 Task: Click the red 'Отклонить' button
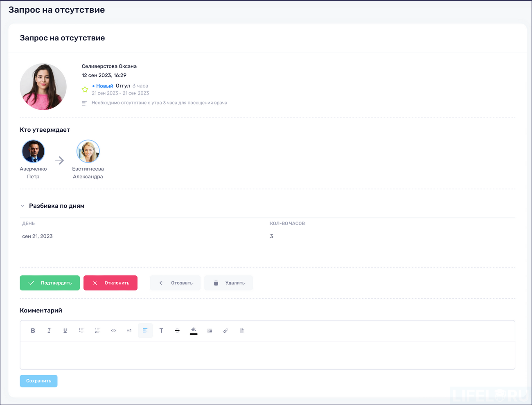coord(110,283)
